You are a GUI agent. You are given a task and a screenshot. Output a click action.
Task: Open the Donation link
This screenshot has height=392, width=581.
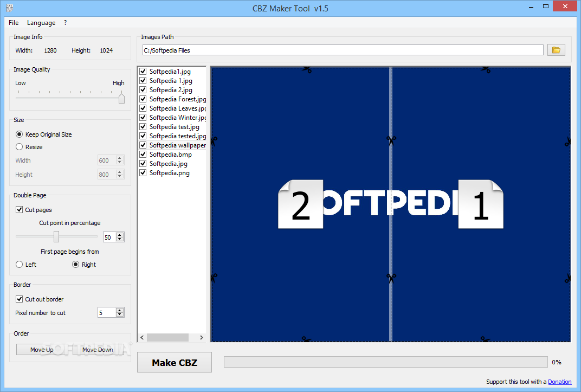[x=559, y=382]
